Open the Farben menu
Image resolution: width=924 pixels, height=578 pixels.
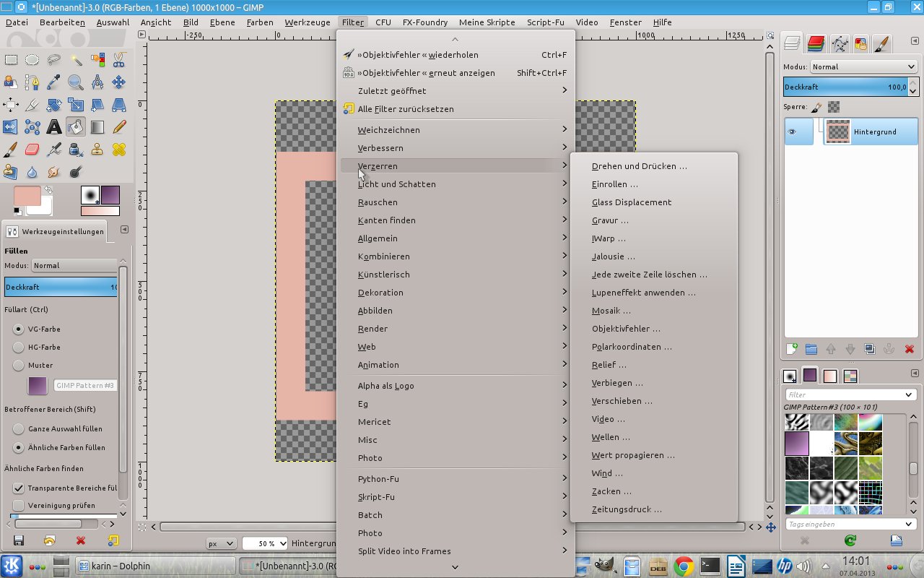click(260, 22)
